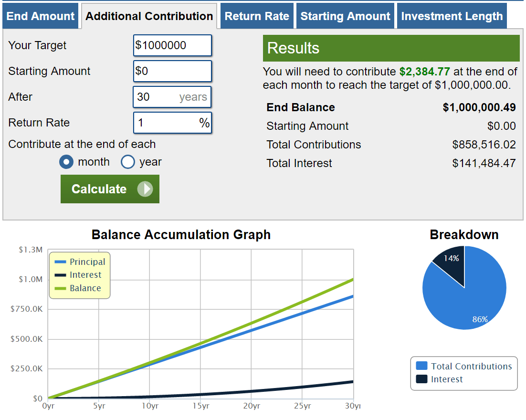The image size is (526, 420).
Task: Click the Return Rate percent field
Action: click(x=167, y=123)
